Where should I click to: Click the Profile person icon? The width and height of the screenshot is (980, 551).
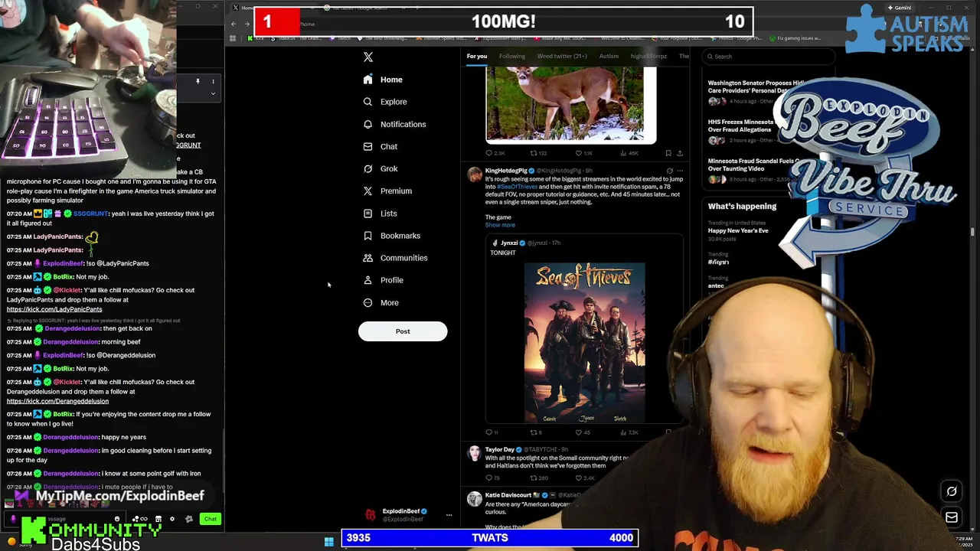(368, 280)
